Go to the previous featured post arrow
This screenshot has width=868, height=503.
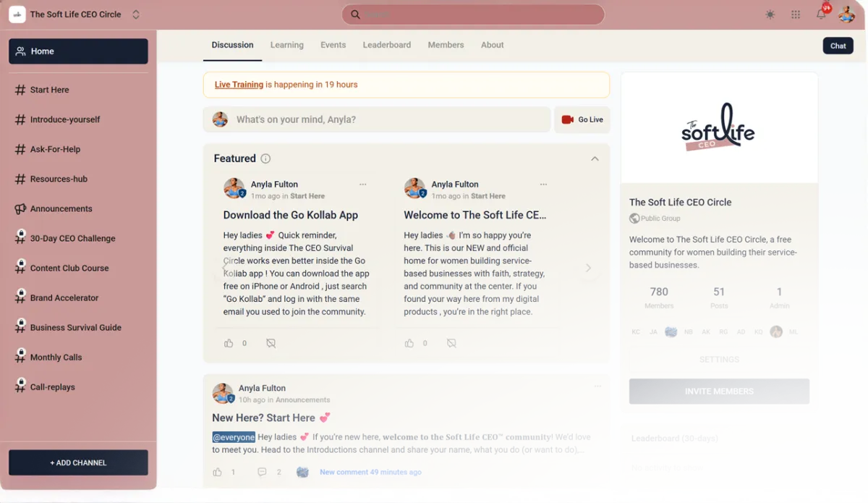224,268
